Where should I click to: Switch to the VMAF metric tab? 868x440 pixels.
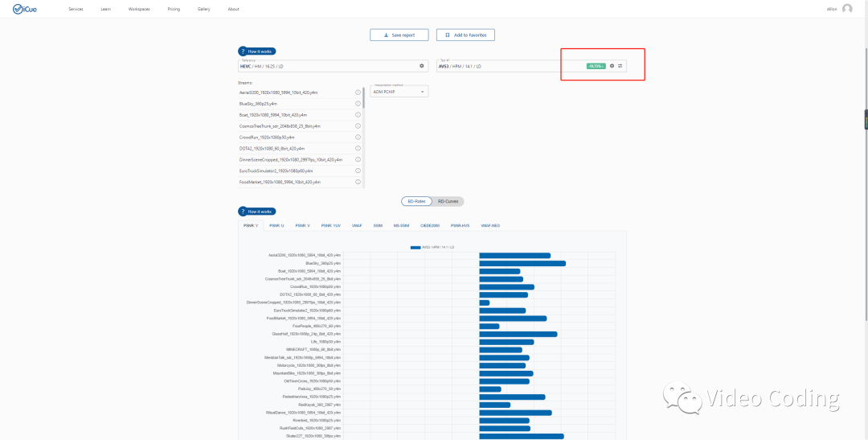point(356,226)
